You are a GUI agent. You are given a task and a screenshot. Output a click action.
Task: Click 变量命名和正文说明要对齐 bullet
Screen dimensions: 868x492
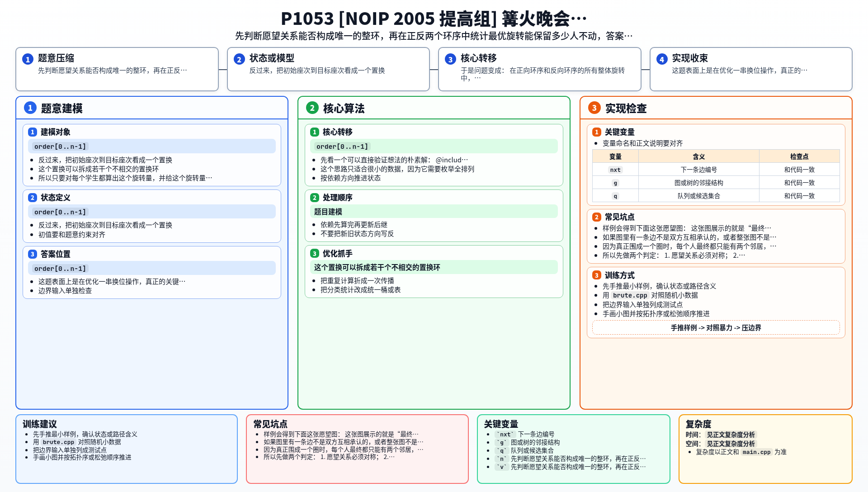(x=642, y=143)
